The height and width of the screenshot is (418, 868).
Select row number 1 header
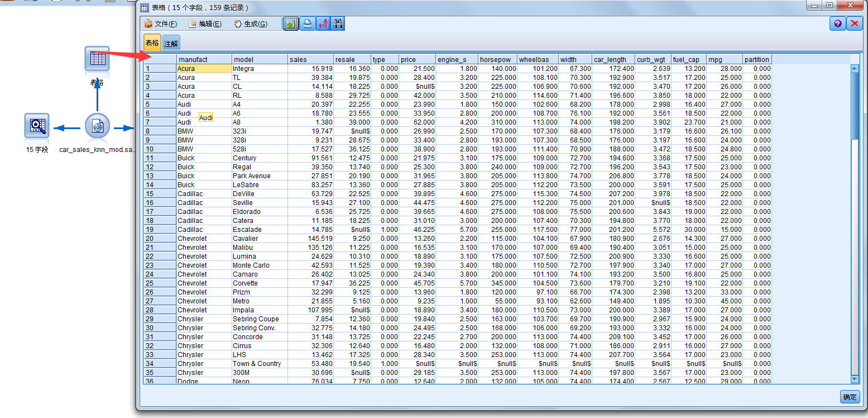tap(160, 69)
